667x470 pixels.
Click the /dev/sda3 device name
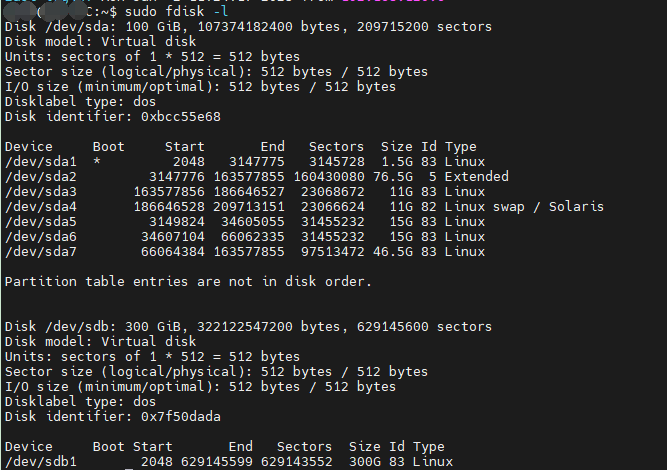(40, 191)
